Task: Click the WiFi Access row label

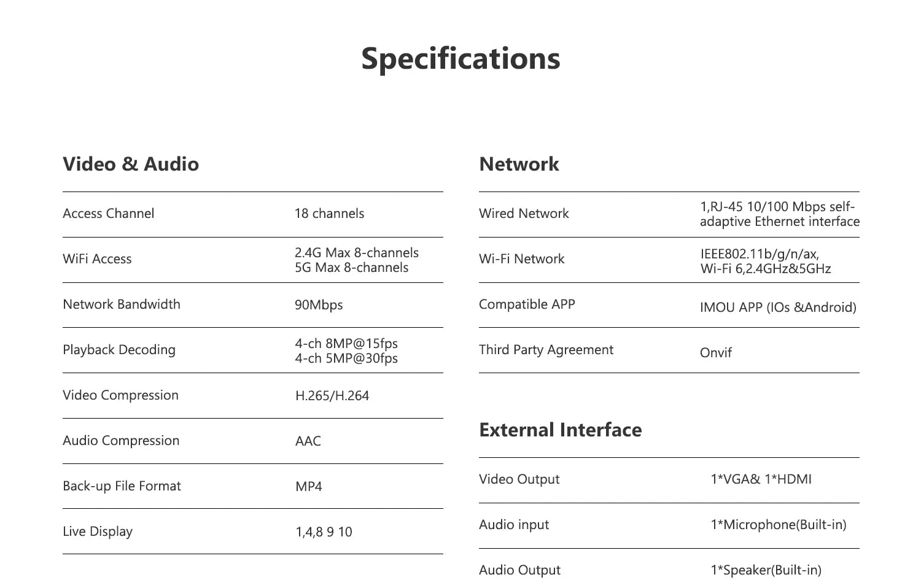Action: click(x=97, y=259)
